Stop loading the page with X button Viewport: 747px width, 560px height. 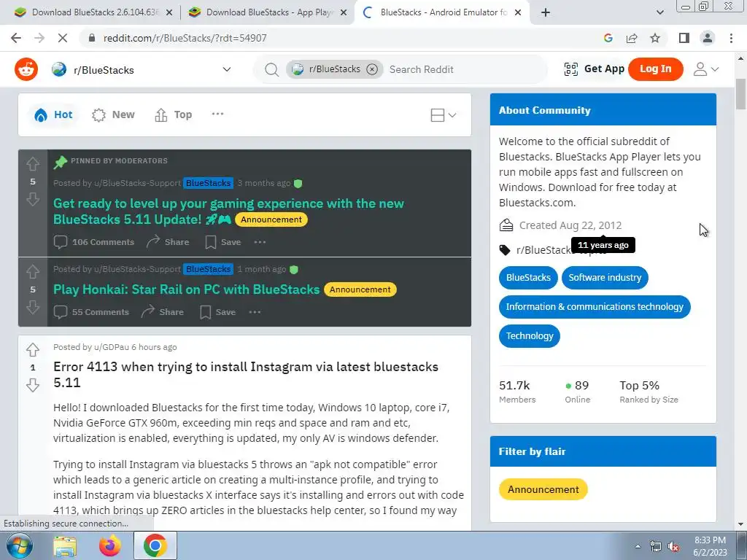pyautogui.click(x=63, y=38)
